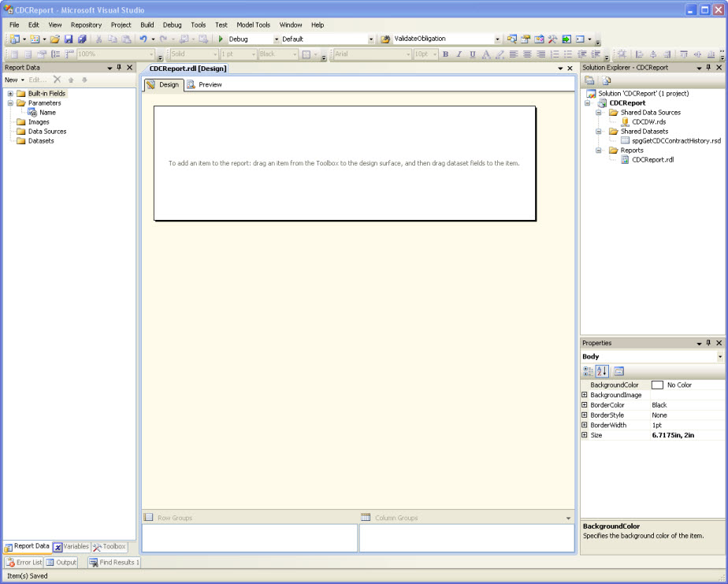Toggle Align Left text button

click(514, 54)
